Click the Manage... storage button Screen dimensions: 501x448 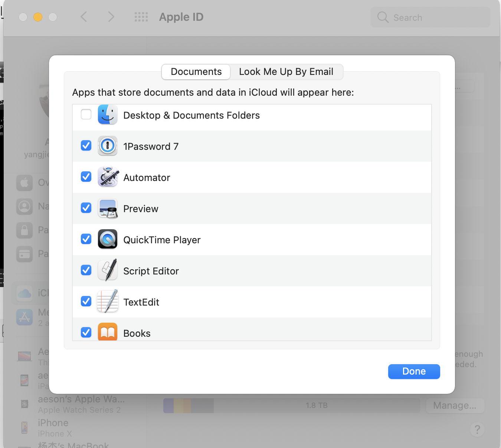click(455, 405)
